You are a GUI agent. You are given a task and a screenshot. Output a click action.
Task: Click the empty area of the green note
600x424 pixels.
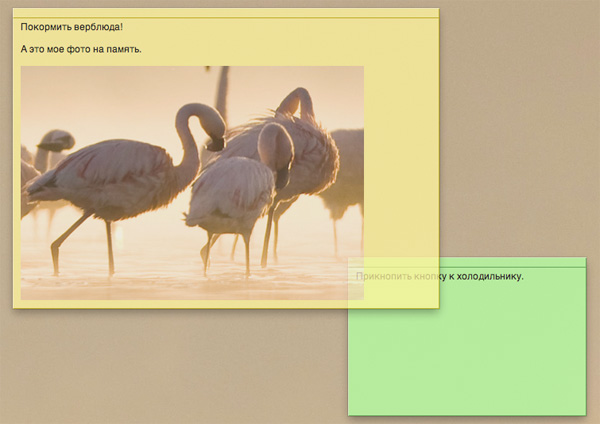(466, 350)
